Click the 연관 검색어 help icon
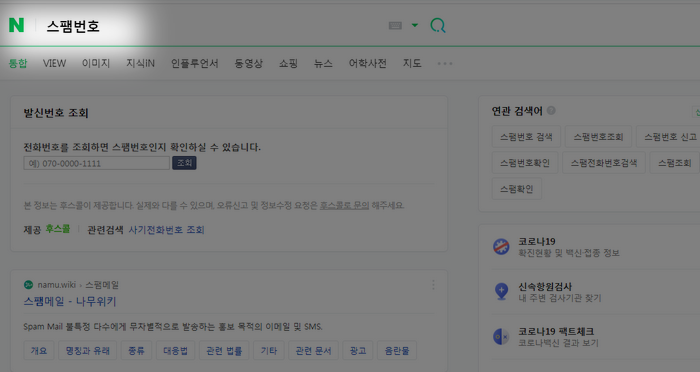700x372 pixels. (x=551, y=110)
